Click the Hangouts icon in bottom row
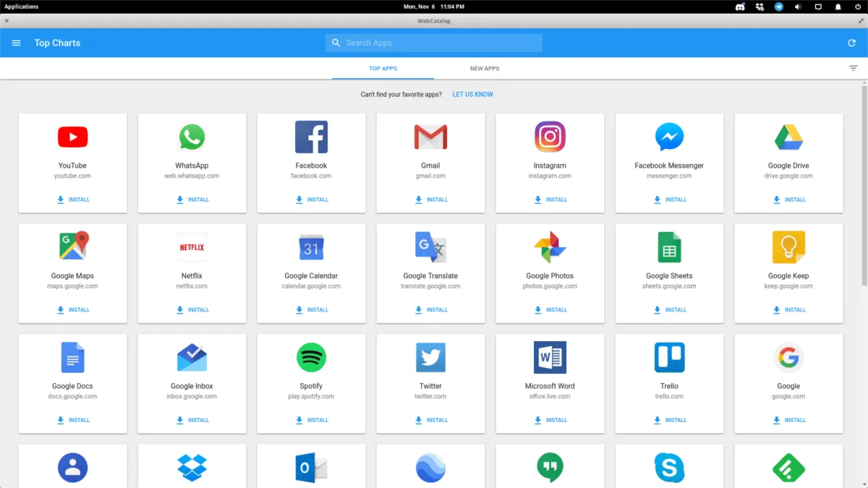The width and height of the screenshot is (868, 488). click(550, 468)
